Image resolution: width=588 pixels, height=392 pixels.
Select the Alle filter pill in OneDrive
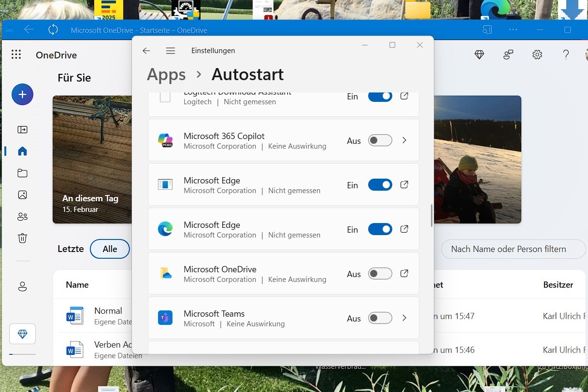coord(110,249)
